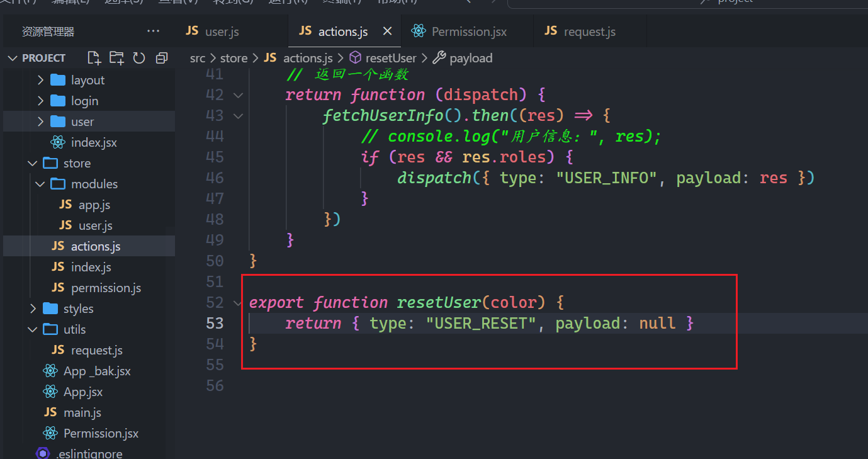Click line number 53 in the gutter
The height and width of the screenshot is (459, 868).
point(215,323)
